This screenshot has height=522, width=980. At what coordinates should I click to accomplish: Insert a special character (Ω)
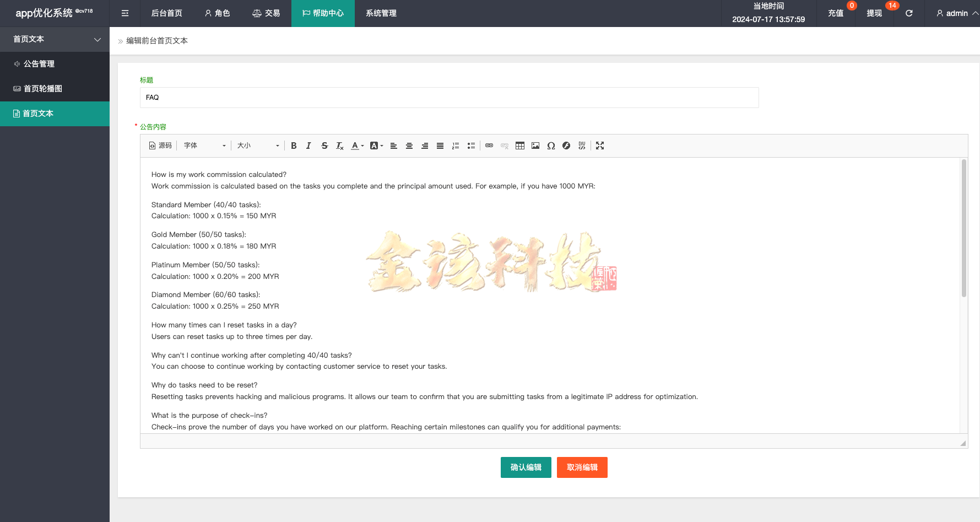[x=551, y=146]
